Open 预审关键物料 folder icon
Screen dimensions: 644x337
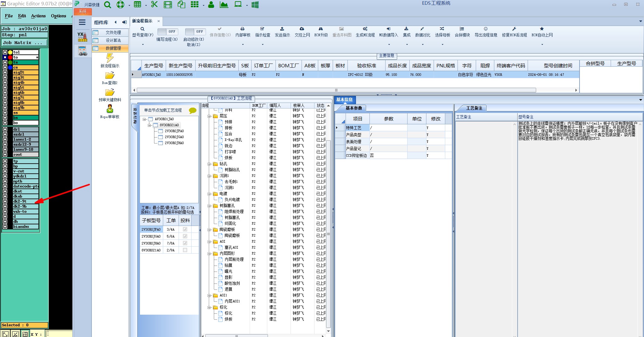click(110, 93)
